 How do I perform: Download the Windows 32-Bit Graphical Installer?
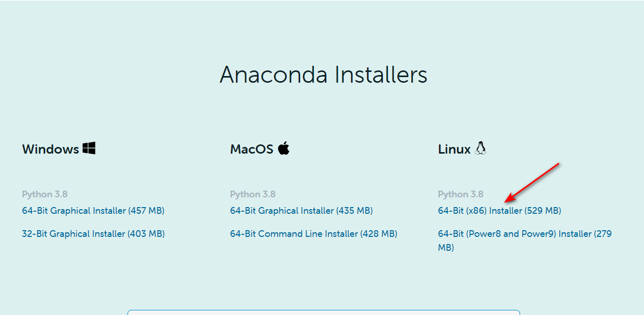point(93,233)
